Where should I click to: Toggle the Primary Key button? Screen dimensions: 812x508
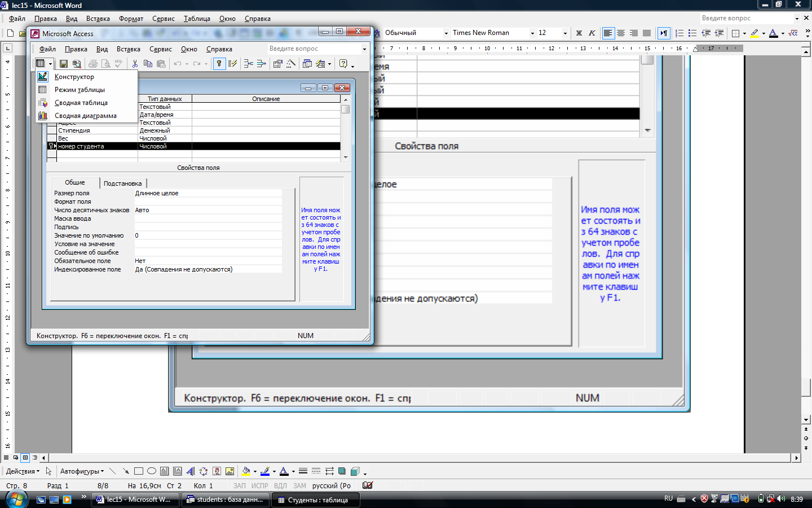(x=219, y=64)
